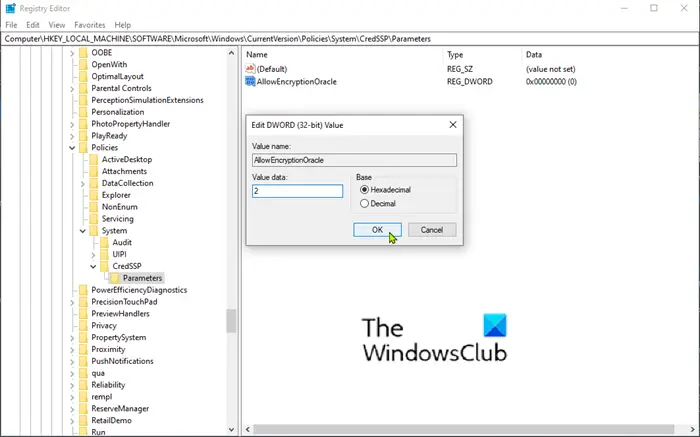Close the Edit DWORD dialog with X
Image resolution: width=700 pixels, height=437 pixels.
tap(453, 125)
